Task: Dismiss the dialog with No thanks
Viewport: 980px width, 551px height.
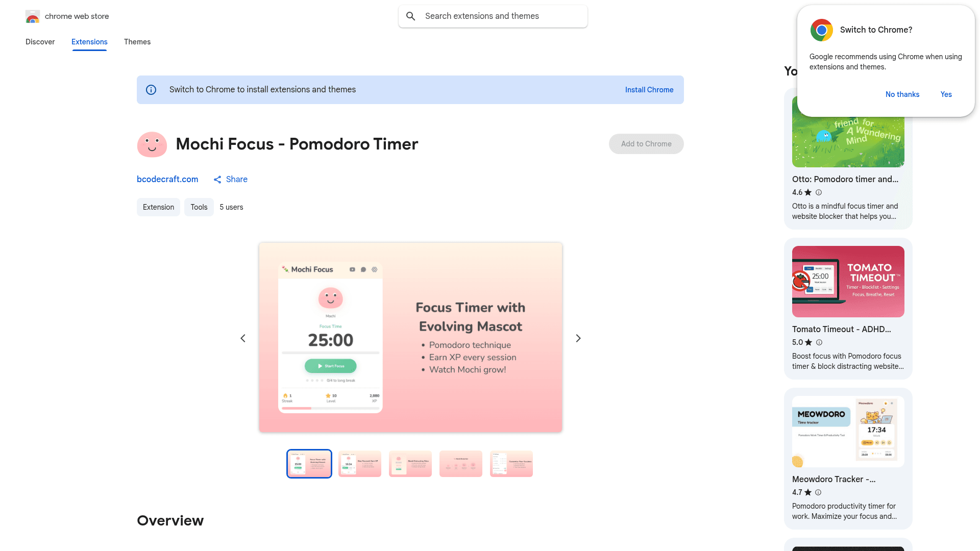Action: coord(902,94)
